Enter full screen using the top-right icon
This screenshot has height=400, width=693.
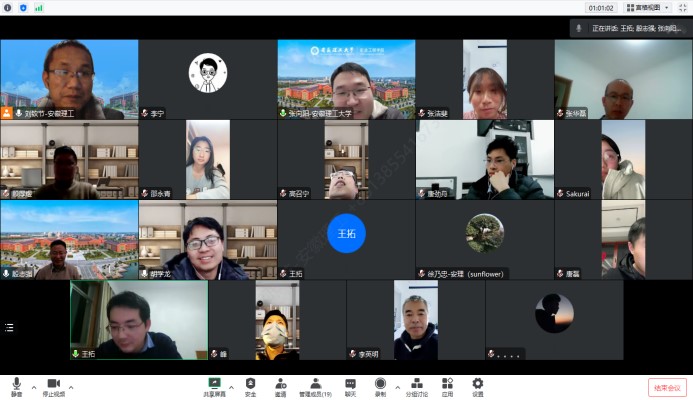coord(685,7)
